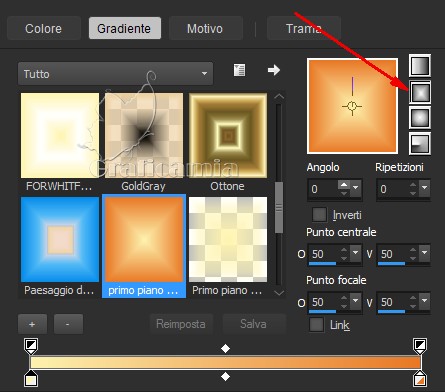Select the Radial gradient style icon
The image size is (445, 392).
coord(420,144)
